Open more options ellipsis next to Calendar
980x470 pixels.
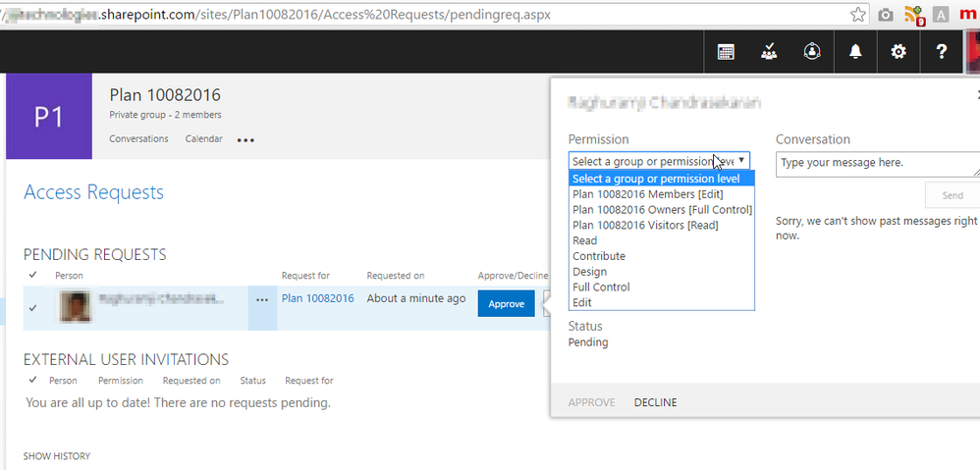click(245, 140)
